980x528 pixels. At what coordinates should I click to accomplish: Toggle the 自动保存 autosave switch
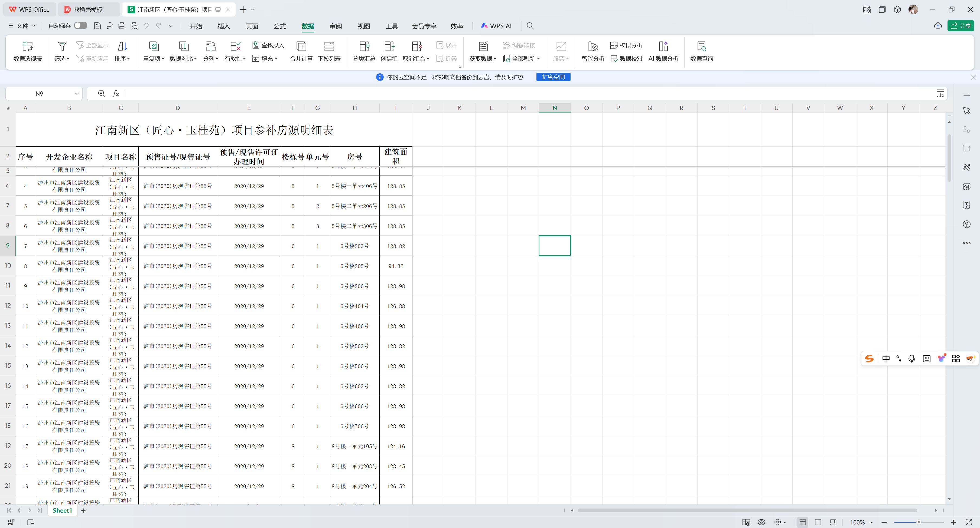(80, 25)
